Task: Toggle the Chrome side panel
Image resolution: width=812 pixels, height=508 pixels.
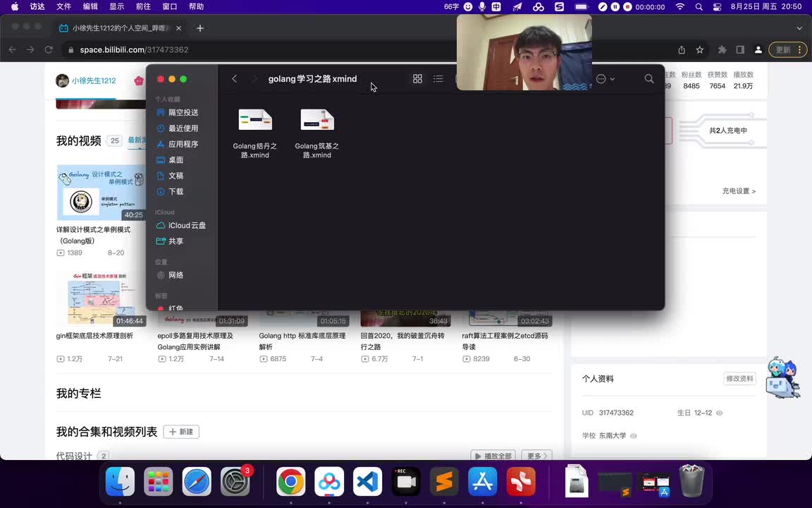Action: (740, 50)
